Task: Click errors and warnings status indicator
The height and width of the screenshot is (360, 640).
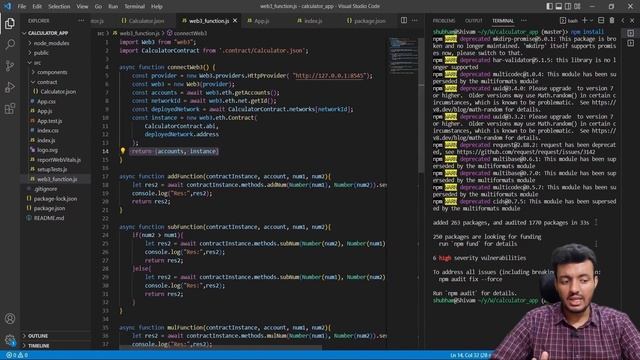Action: coord(17,355)
